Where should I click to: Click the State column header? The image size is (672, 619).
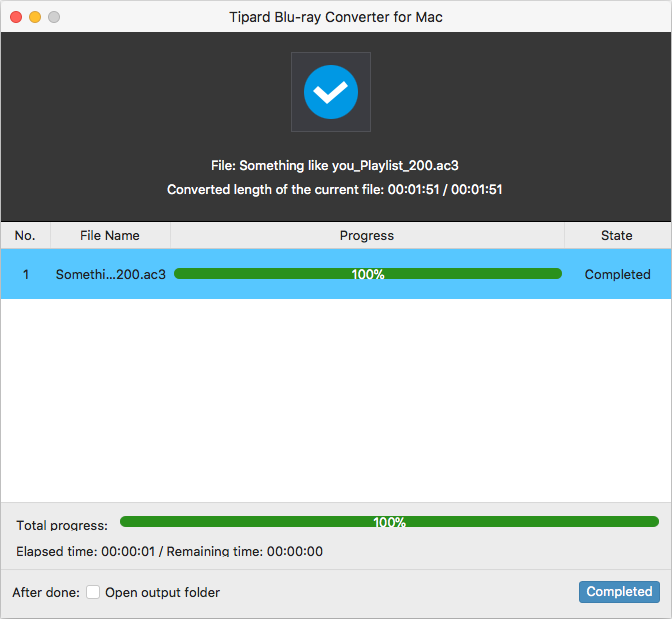point(616,236)
